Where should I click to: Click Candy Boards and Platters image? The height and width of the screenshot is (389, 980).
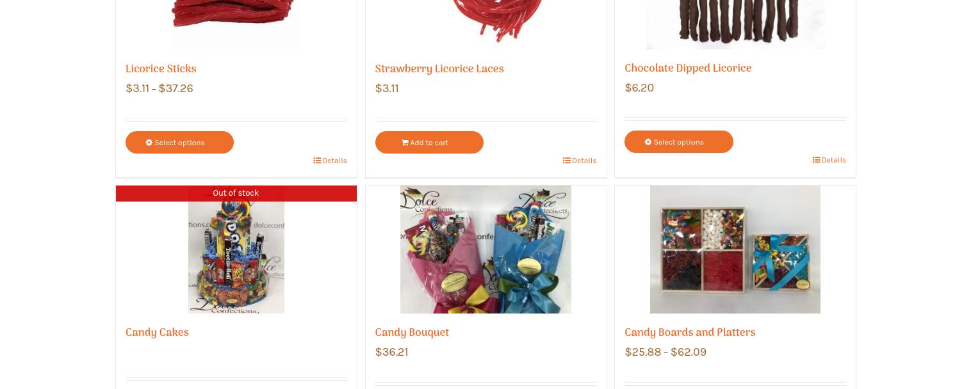pyautogui.click(x=735, y=250)
